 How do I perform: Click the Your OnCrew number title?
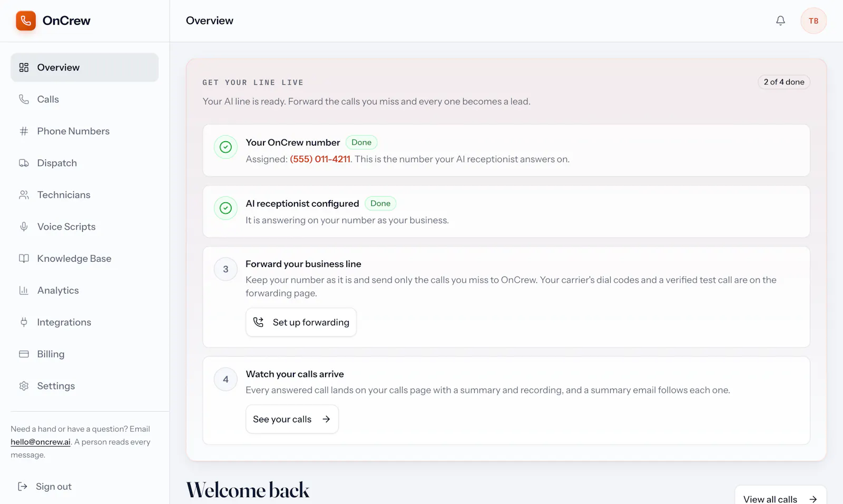(x=293, y=142)
